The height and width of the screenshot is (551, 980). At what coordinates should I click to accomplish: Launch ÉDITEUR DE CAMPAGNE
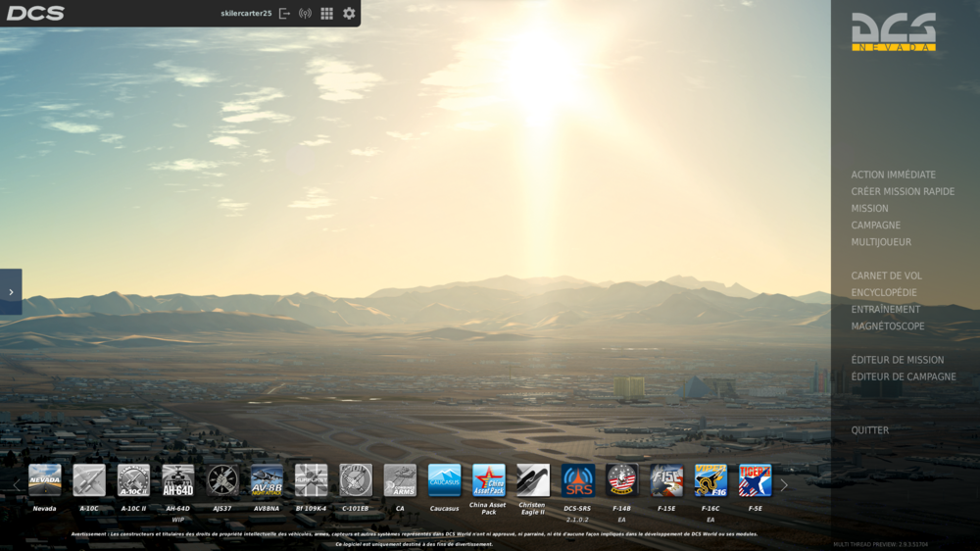(904, 376)
